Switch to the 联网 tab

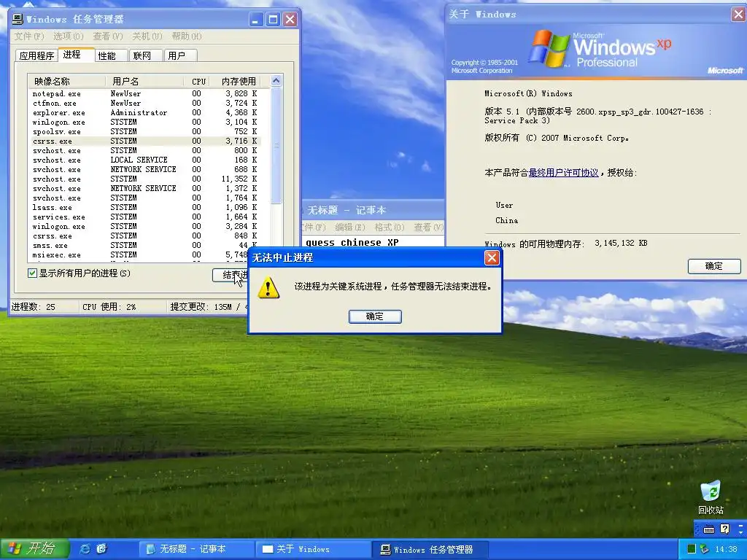click(x=146, y=55)
